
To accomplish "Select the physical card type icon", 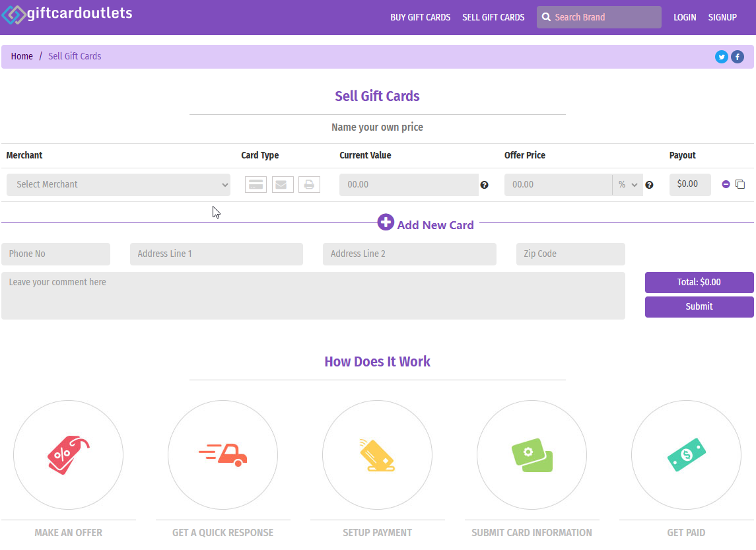I will click(256, 185).
